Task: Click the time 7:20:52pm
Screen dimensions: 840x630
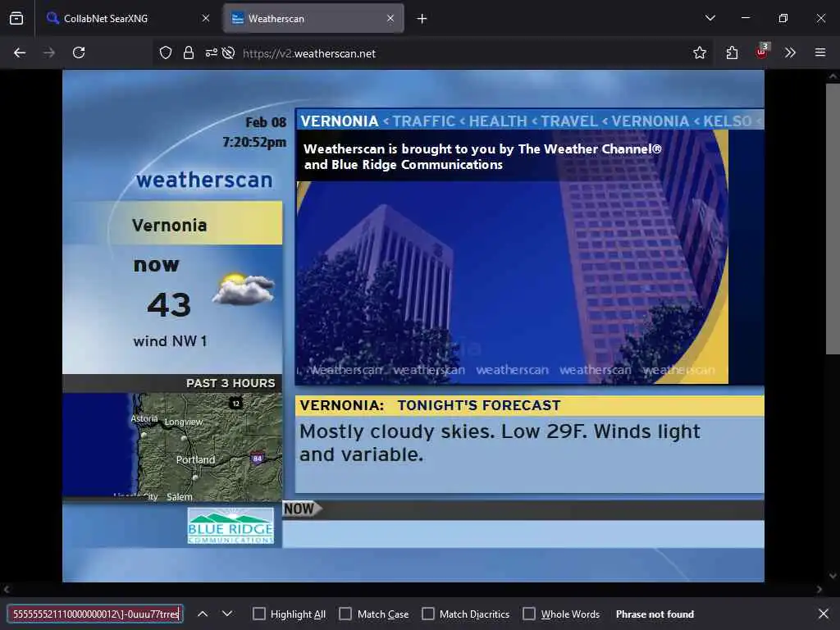Action: pos(254,143)
